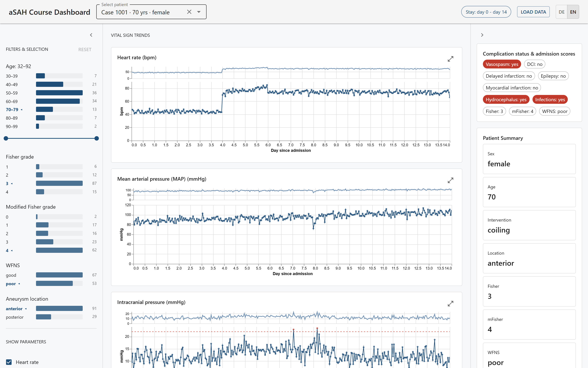
Task: Adjust the minimum age slider handle
Action: (x=6, y=139)
